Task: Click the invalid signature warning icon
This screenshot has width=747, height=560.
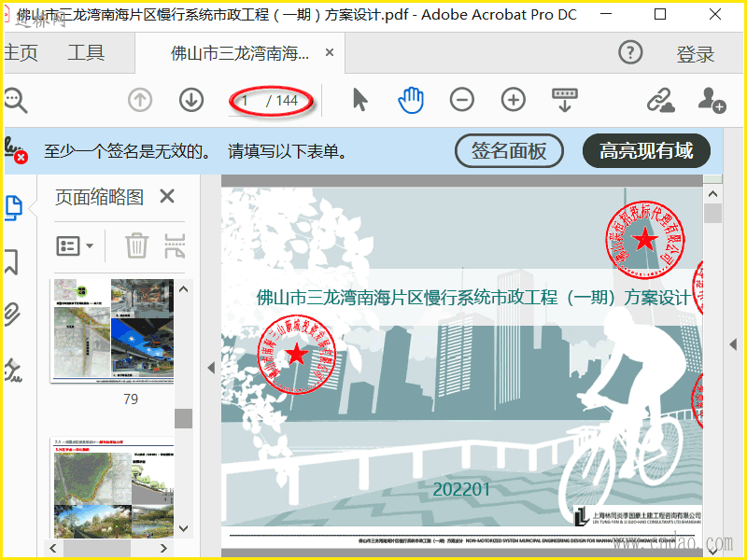Action: [x=15, y=150]
